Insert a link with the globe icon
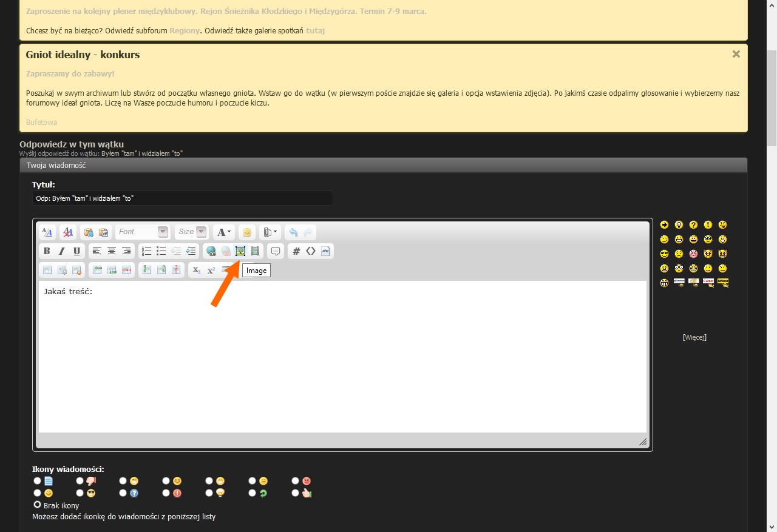 tap(211, 251)
